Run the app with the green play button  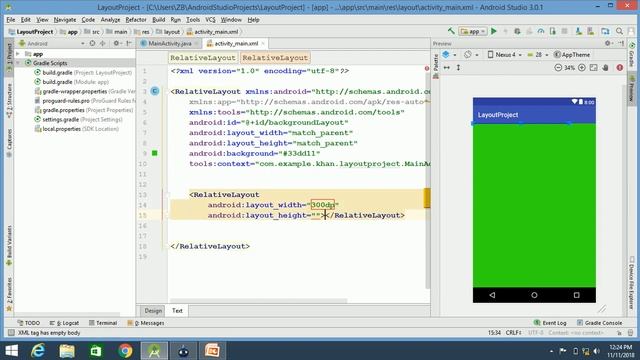pyautogui.click(x=494, y=31)
